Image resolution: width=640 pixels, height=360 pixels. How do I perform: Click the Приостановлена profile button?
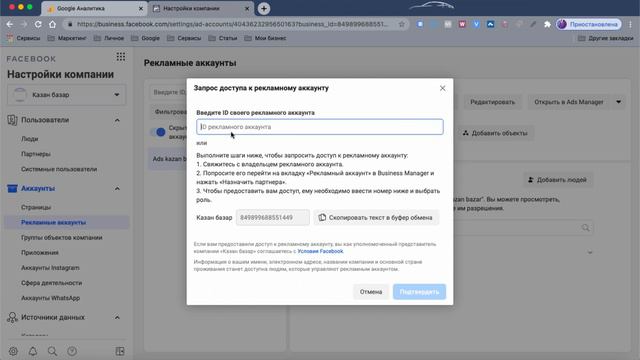click(x=589, y=24)
